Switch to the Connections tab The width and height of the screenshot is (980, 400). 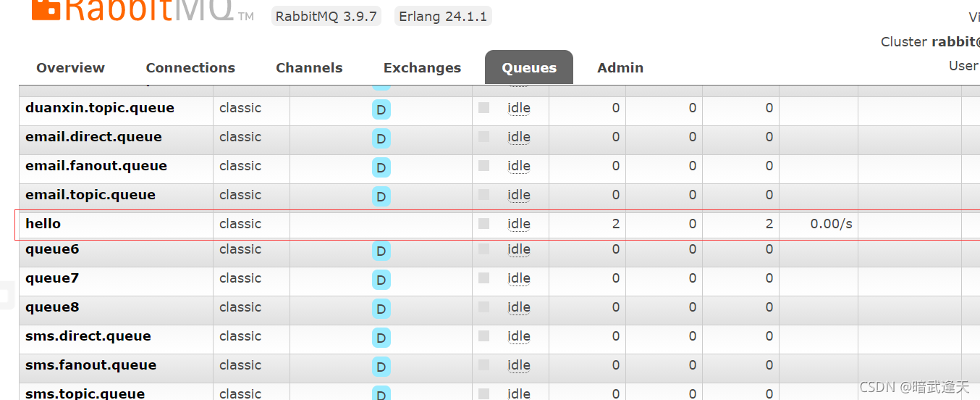tap(190, 68)
